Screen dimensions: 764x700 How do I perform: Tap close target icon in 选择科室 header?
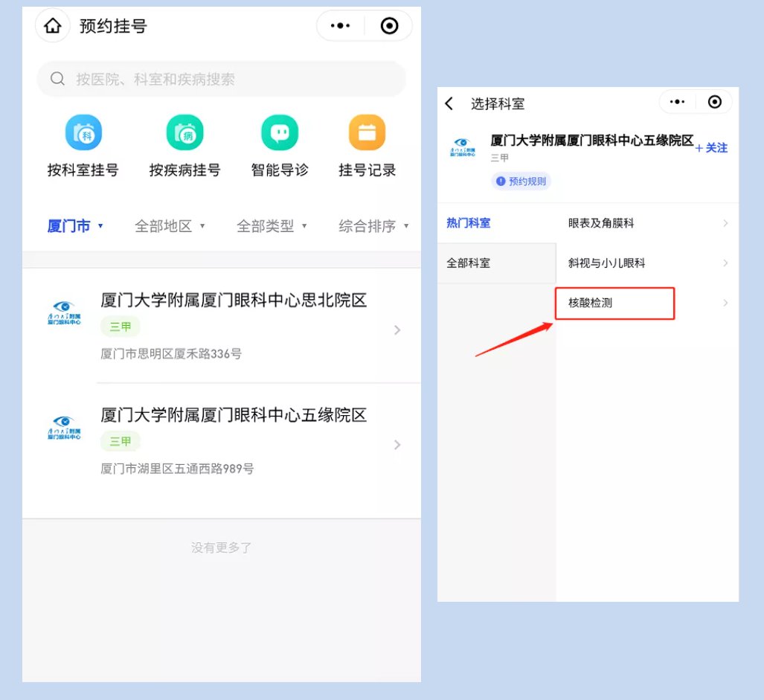click(x=714, y=102)
